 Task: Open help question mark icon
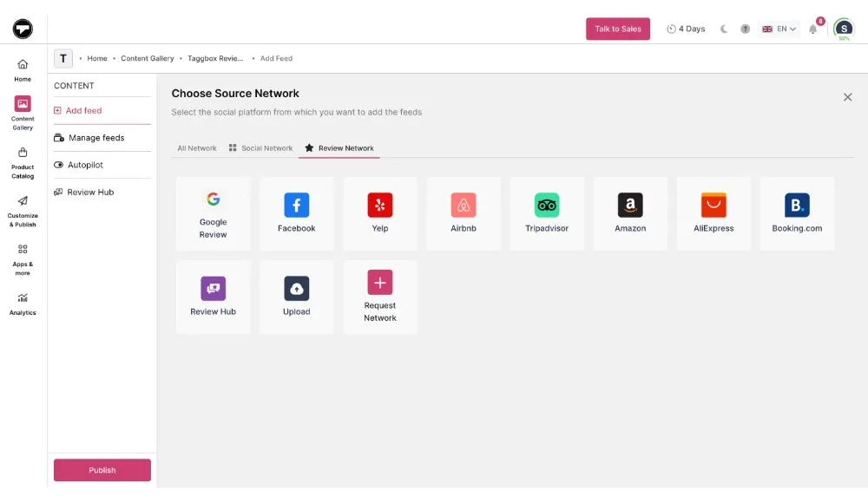pos(745,29)
